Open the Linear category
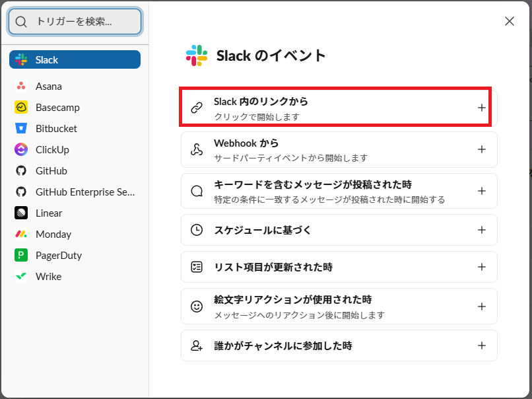This screenshot has height=399, width=532. pos(75,213)
